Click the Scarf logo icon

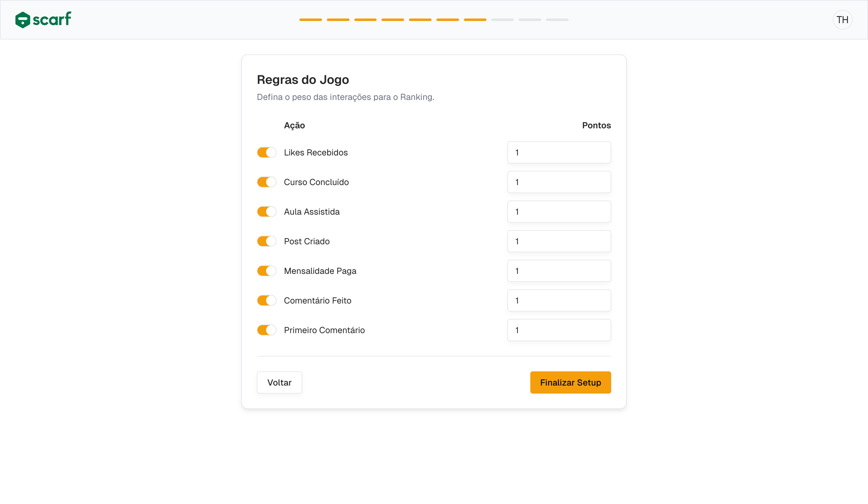23,20
